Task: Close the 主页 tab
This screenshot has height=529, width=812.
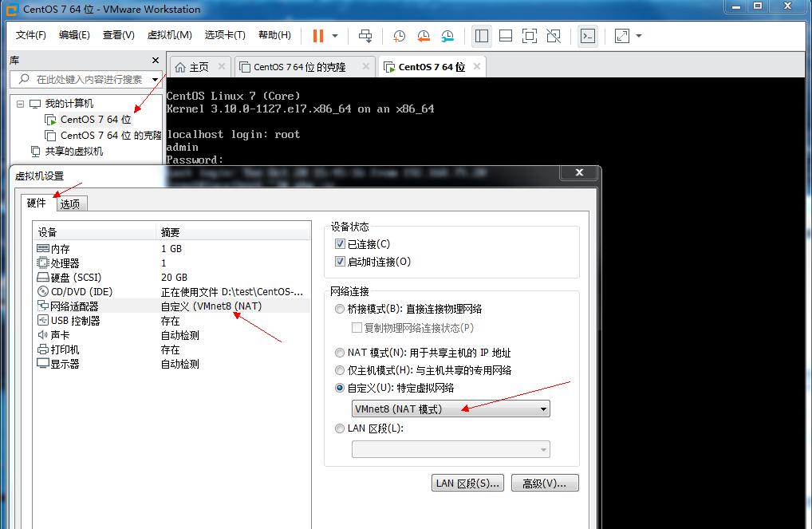Action: click(222, 66)
